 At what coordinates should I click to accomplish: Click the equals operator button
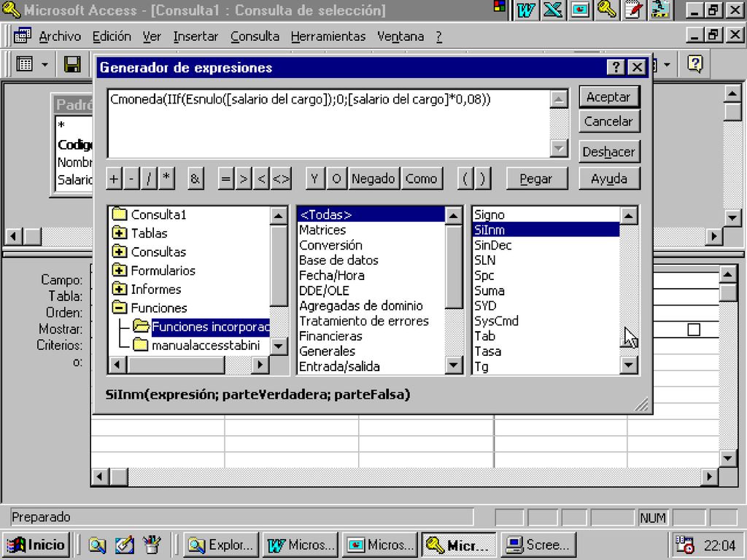coord(226,179)
